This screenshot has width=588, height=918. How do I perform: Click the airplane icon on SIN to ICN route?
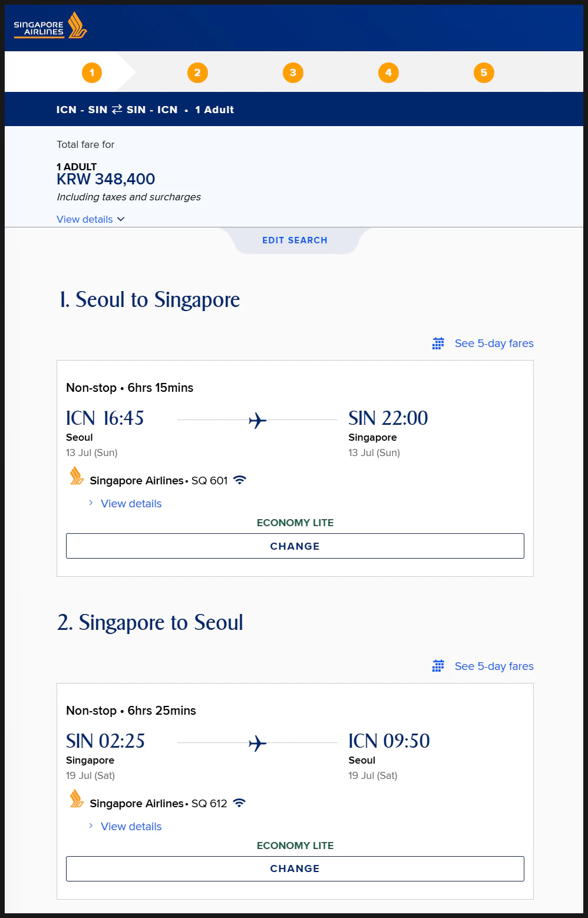[257, 744]
